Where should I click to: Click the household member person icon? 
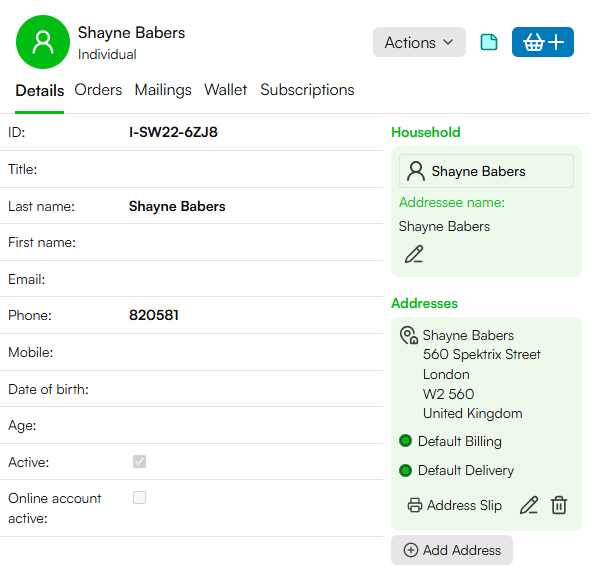click(x=416, y=171)
